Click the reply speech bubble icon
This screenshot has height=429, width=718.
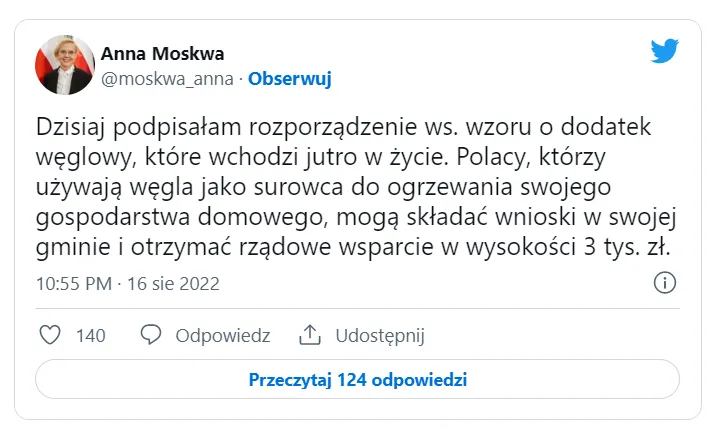click(152, 335)
